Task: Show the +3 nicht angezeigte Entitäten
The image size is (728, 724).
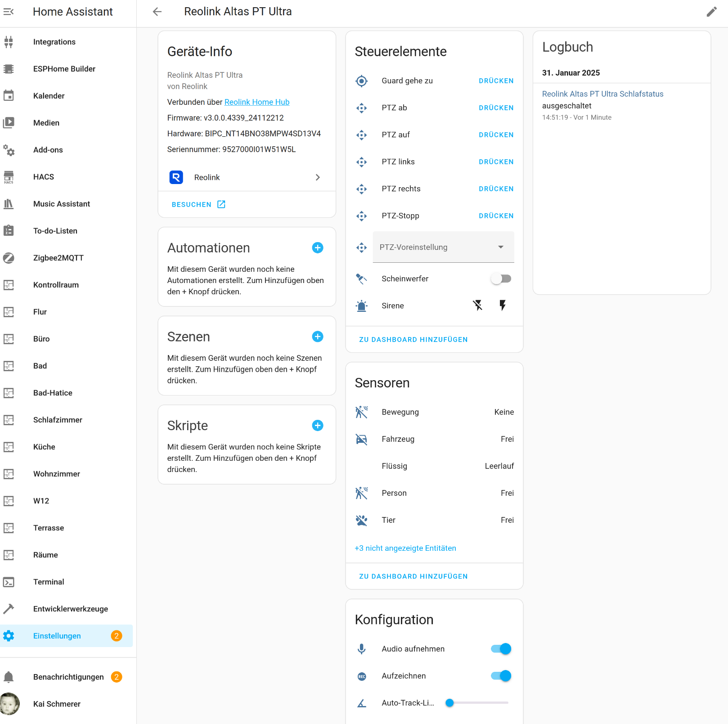Action: pos(405,548)
